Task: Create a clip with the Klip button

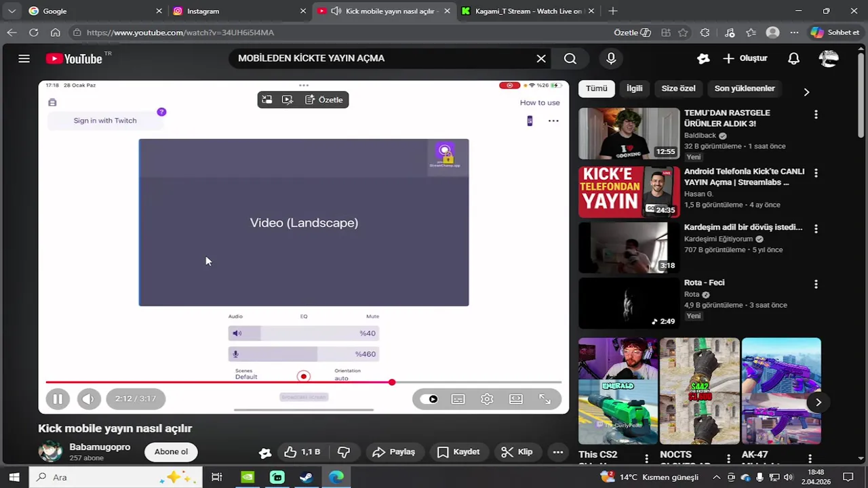Action: pos(517,452)
